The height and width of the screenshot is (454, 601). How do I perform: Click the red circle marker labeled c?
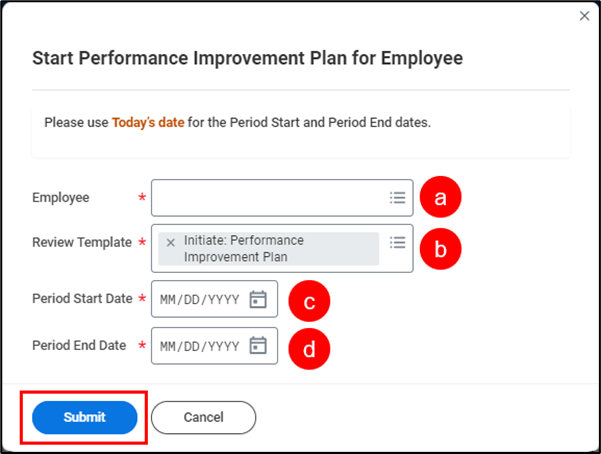click(x=309, y=301)
